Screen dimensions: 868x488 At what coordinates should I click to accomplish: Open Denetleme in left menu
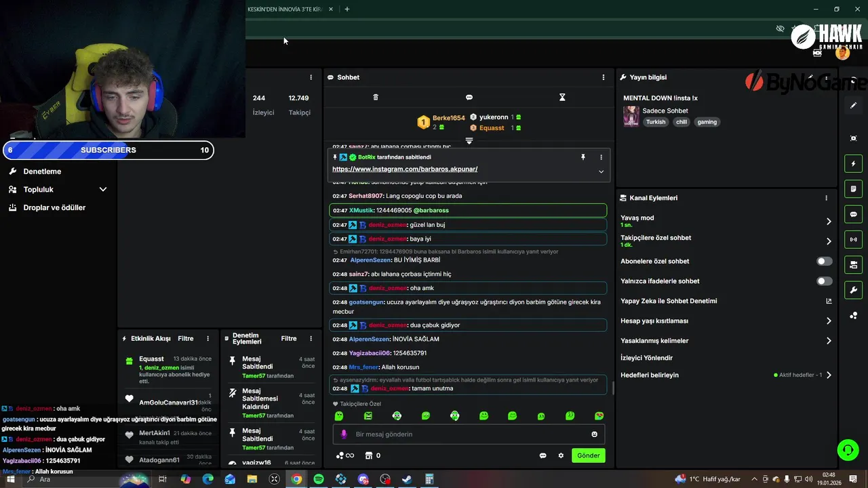42,171
